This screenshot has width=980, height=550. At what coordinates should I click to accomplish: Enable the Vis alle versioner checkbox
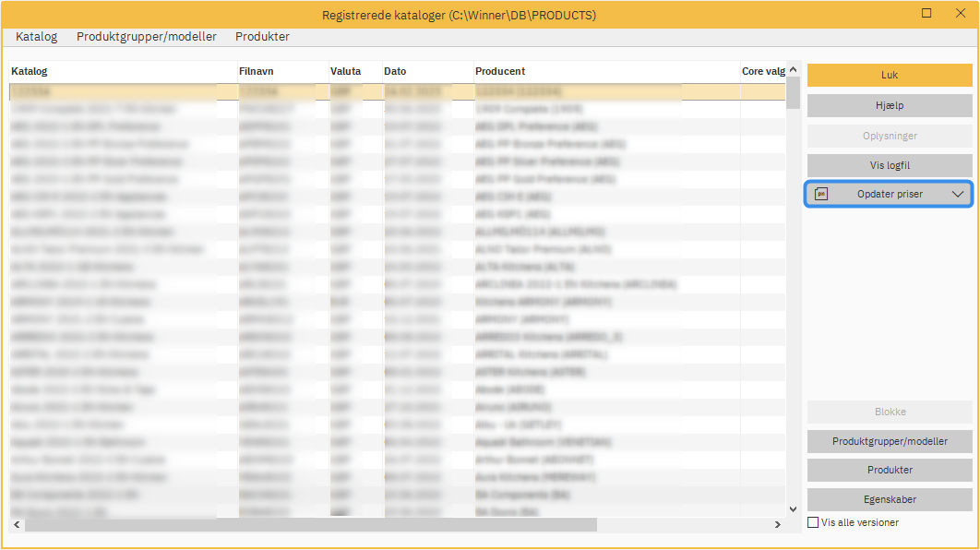point(813,522)
